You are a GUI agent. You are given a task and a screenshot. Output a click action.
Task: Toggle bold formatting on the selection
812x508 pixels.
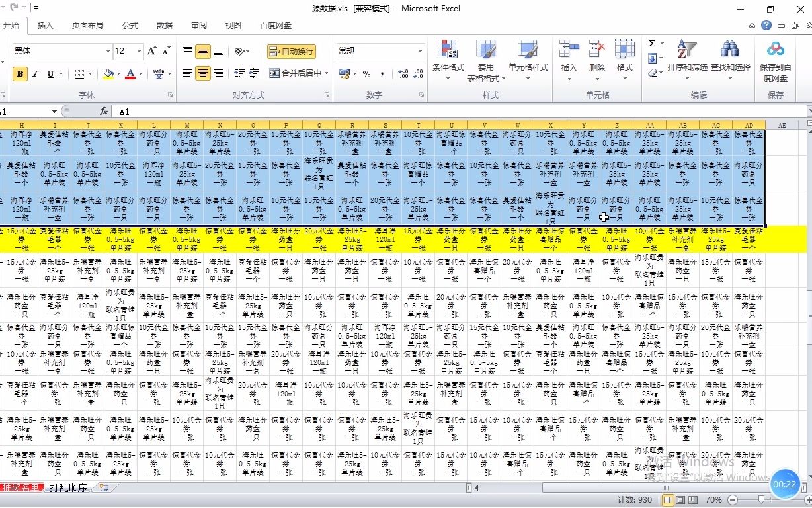coord(20,73)
